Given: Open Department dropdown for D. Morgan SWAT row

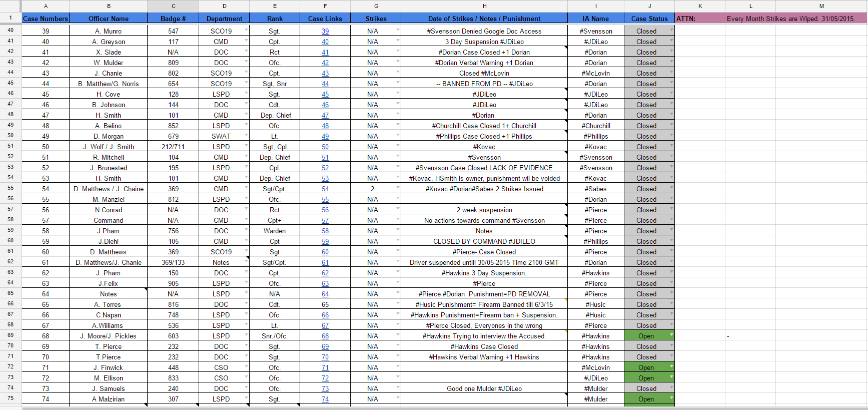Looking at the screenshot, I should [x=246, y=135].
